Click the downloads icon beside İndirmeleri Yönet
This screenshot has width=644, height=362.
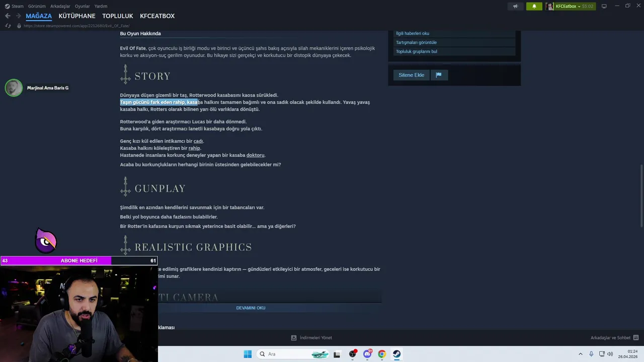click(x=294, y=338)
